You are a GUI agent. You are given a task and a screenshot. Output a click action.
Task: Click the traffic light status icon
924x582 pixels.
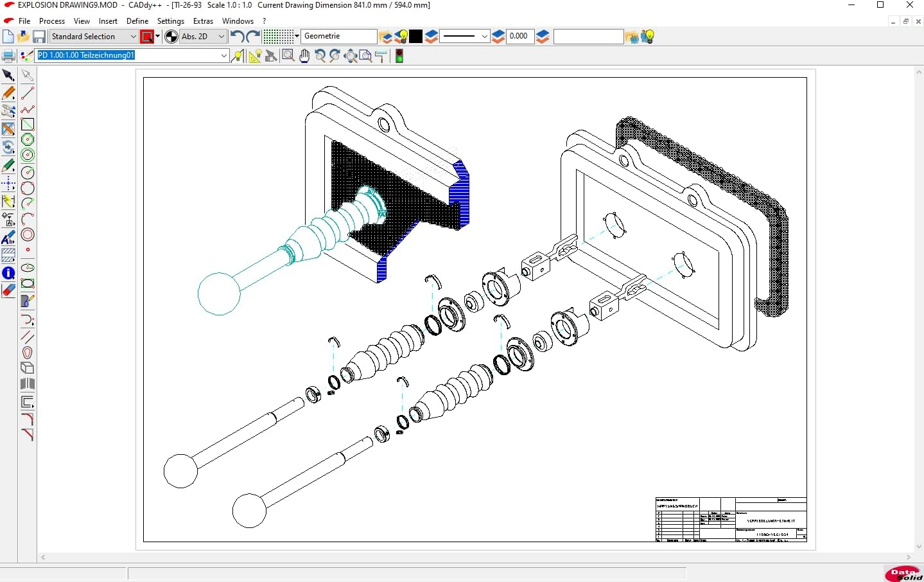[x=399, y=56]
